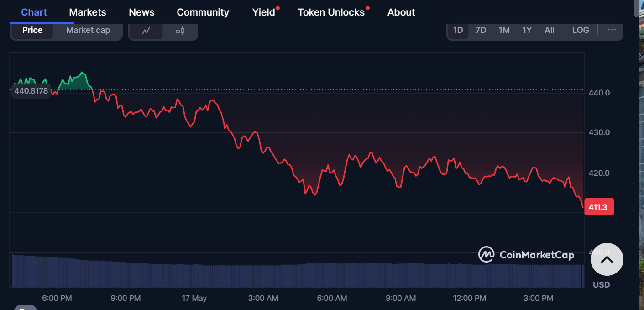644x310 pixels.
Task: Set chart range to 7D
Action: (481, 30)
